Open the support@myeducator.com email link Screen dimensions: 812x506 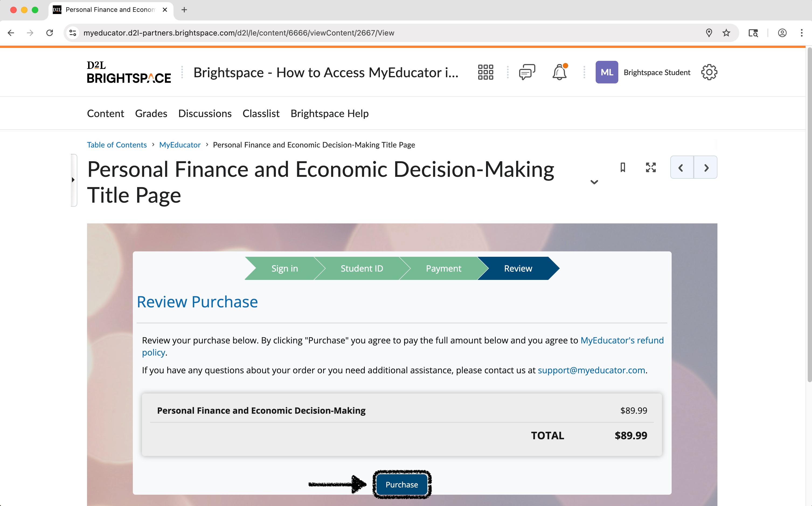point(591,370)
